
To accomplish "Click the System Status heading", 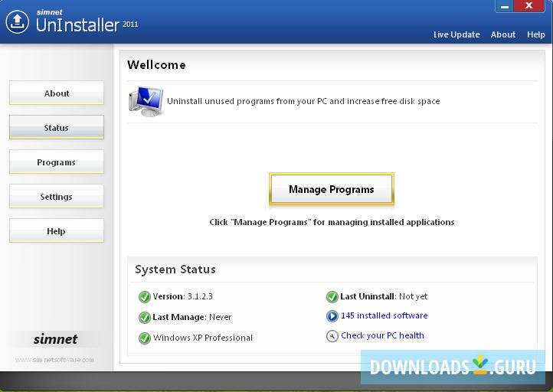I will click(175, 269).
